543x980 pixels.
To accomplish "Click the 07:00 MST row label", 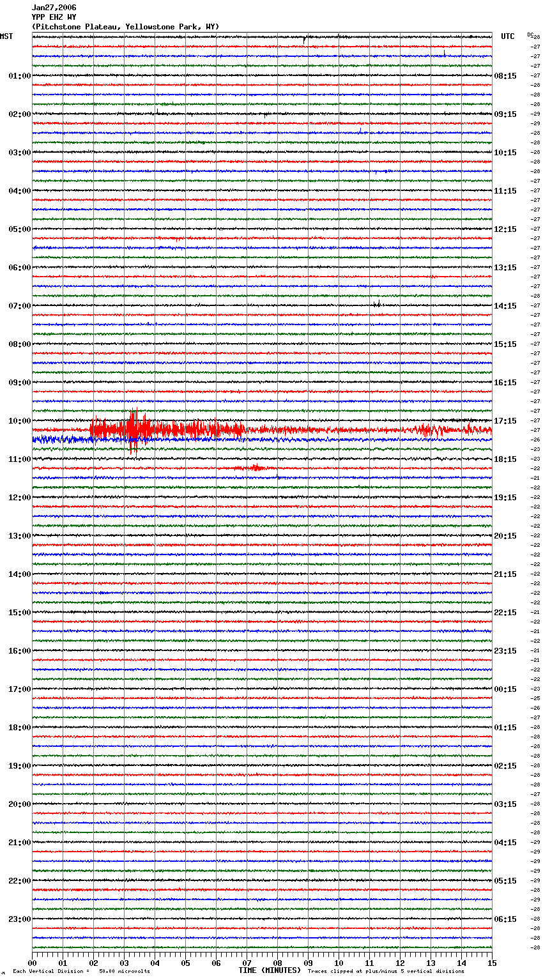I will click(x=19, y=306).
